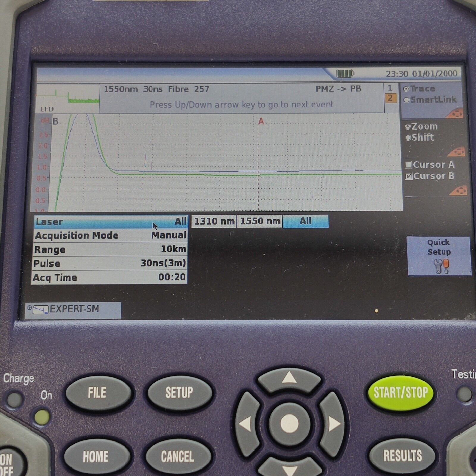Choose the 1550 nm laser option

point(260,221)
